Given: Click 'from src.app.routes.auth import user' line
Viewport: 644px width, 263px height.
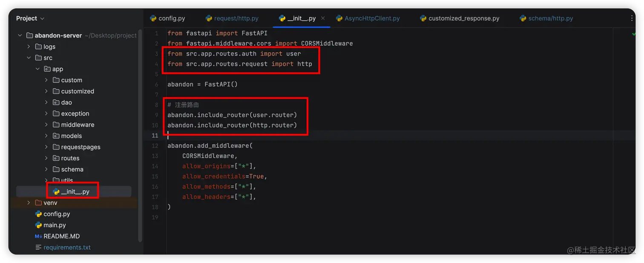Looking at the screenshot, I should tap(234, 54).
